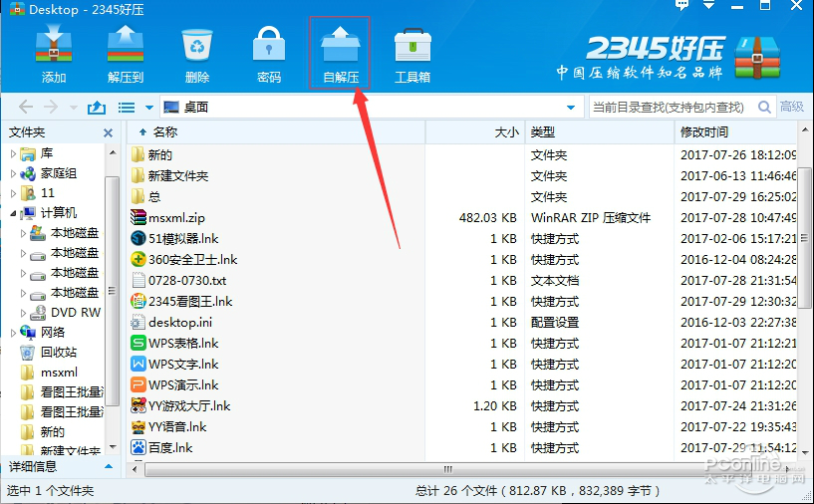Open 高级 advanced search link
Image resolution: width=814 pixels, height=504 pixels.
pyautogui.click(x=792, y=107)
